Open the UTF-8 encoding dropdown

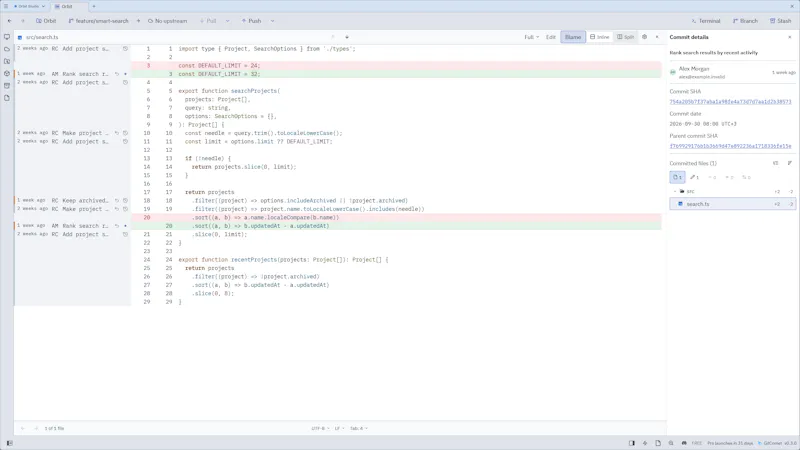coord(320,429)
